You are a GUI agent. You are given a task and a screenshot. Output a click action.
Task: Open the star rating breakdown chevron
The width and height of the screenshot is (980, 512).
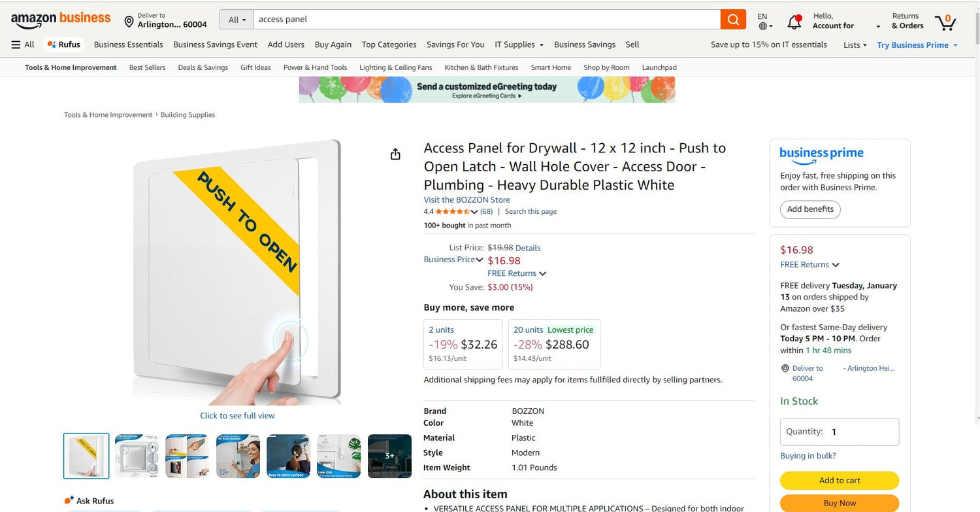point(474,212)
